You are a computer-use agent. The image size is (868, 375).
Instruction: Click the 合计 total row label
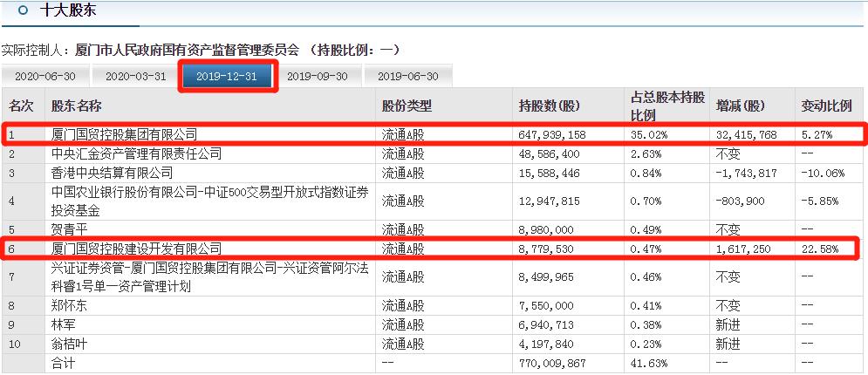click(x=63, y=364)
